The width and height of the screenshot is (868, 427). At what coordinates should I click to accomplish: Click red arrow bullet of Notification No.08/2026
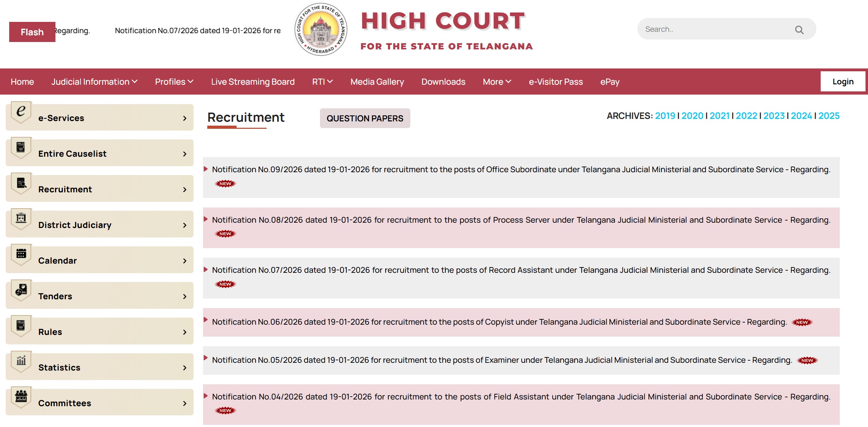(x=206, y=219)
